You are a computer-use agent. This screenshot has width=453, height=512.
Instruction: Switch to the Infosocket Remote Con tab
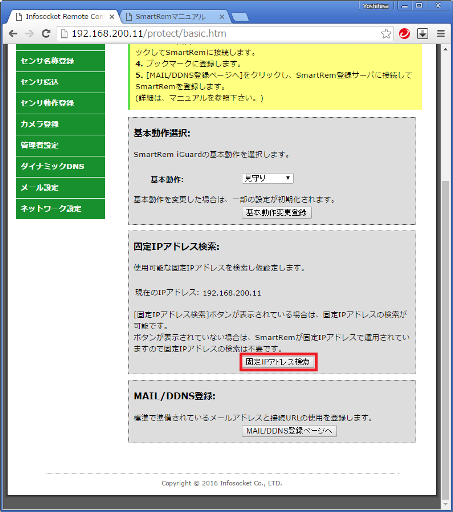tap(64, 17)
